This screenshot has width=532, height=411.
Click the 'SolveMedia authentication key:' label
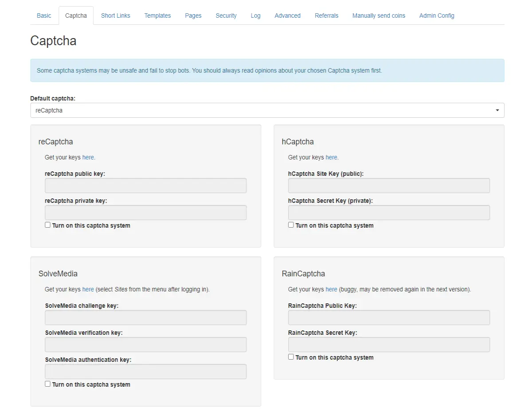88,360
